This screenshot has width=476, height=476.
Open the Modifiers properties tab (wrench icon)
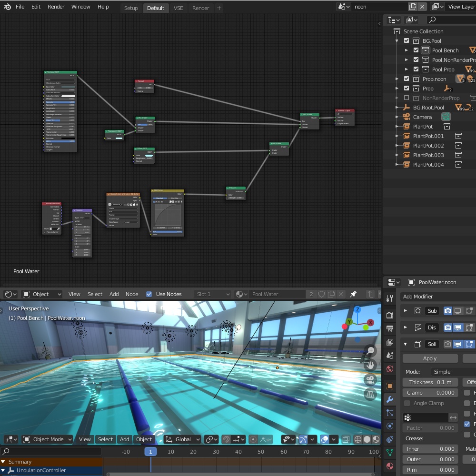click(390, 400)
